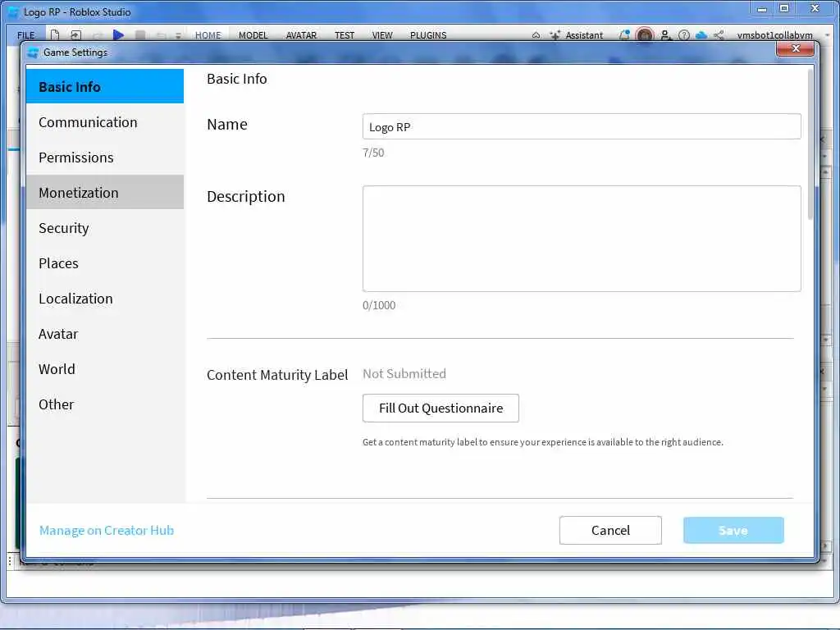Open the Assistant panel
This screenshot has height=630, width=840.
[577, 34]
